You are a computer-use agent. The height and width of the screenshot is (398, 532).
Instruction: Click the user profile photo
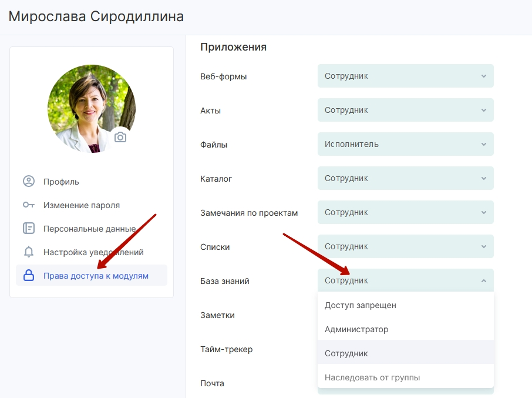91,109
